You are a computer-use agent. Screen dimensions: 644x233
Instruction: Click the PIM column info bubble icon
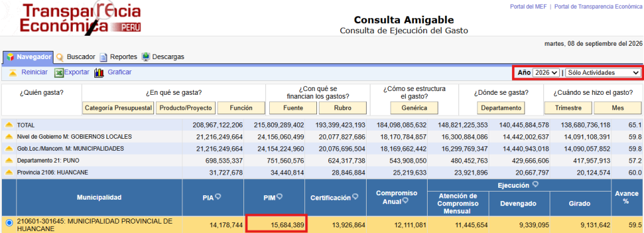click(279, 197)
